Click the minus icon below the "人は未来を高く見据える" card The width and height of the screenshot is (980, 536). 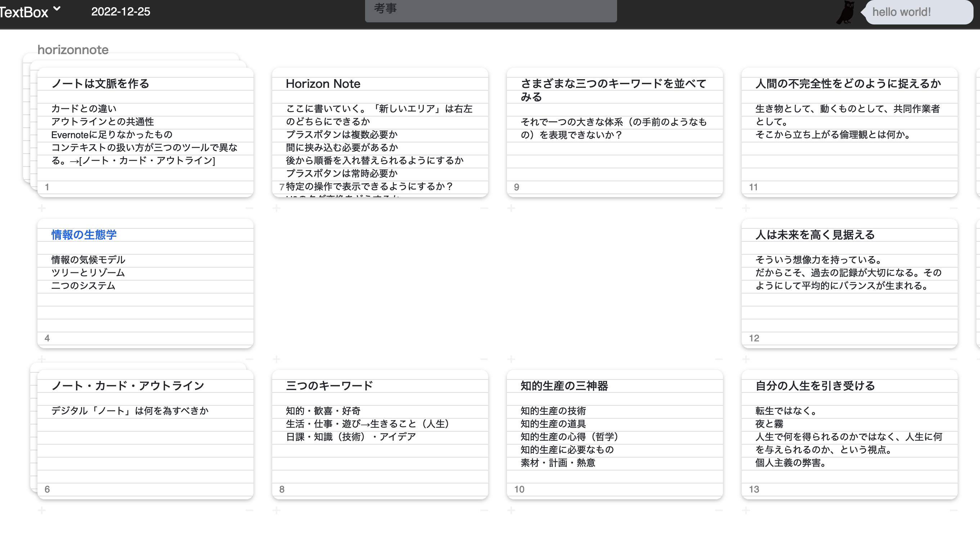click(953, 359)
